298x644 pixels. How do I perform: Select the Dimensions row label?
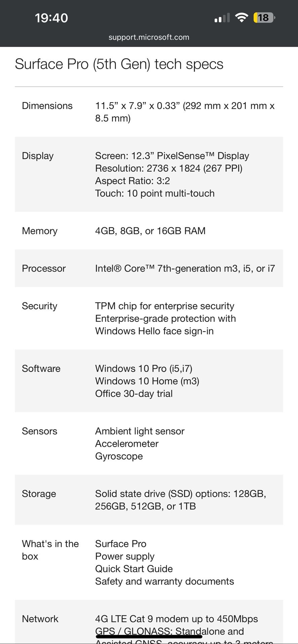(47, 106)
